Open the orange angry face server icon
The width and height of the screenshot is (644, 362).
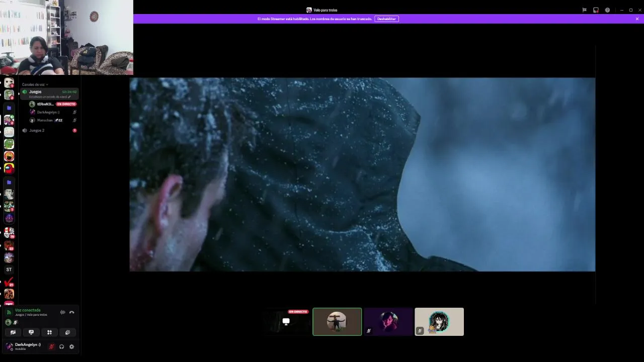[9, 156]
